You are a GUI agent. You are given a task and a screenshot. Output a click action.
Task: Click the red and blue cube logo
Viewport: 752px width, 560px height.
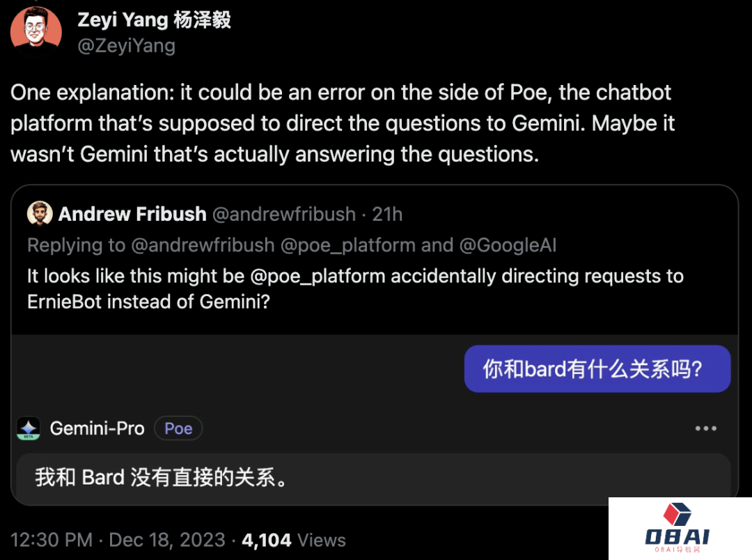(x=676, y=515)
